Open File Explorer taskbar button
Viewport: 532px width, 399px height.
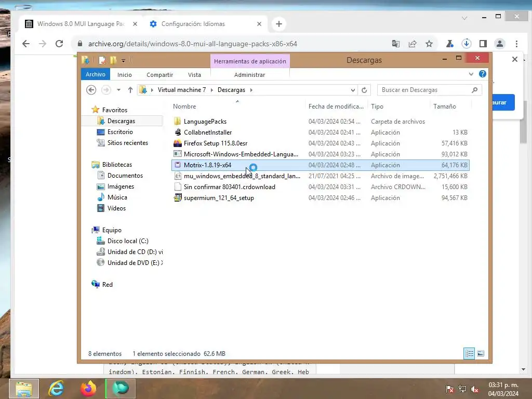pos(24,389)
